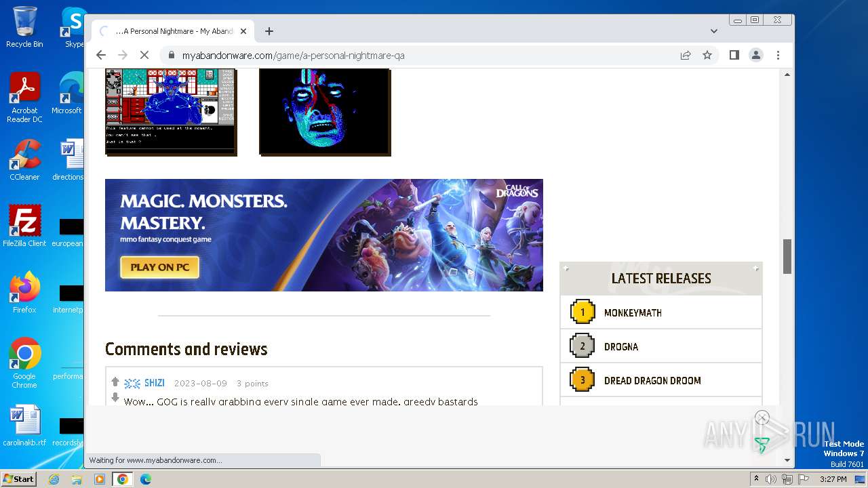Open the Recycle Bin desktop icon
This screenshot has height=488, width=868.
(x=24, y=27)
